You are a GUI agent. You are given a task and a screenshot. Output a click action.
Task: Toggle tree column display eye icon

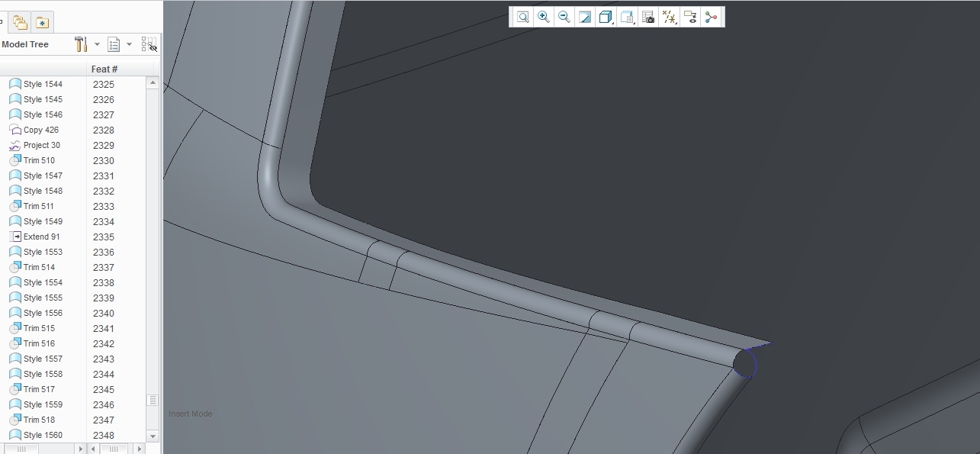149,44
